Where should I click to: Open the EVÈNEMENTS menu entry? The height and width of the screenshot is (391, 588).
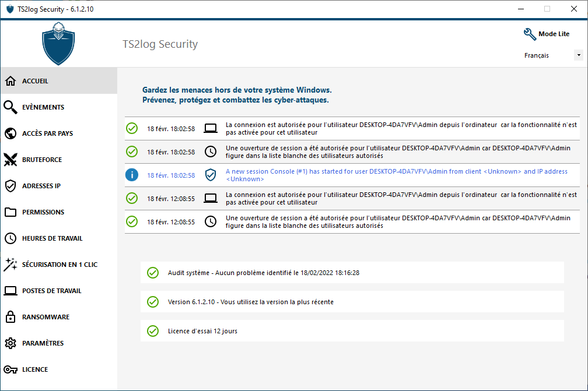pos(59,107)
